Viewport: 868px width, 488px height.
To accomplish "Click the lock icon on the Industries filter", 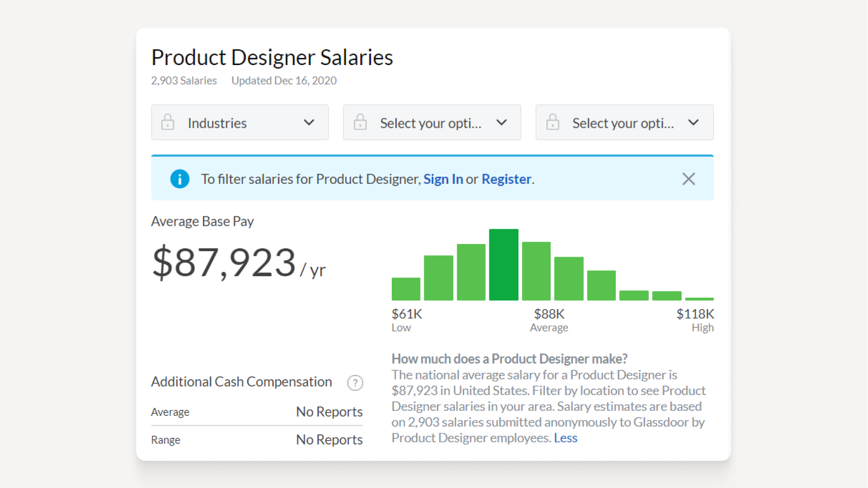I will pyautogui.click(x=168, y=122).
